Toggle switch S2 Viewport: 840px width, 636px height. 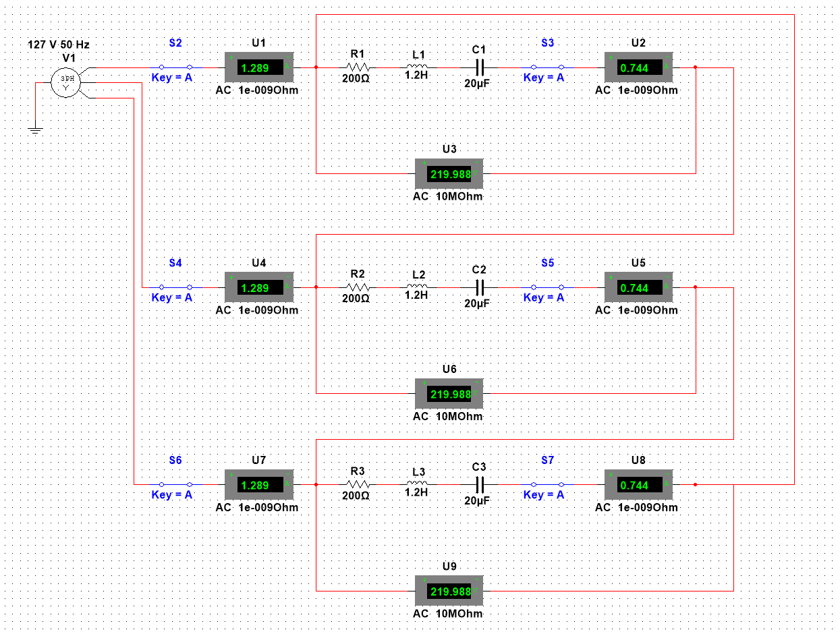coord(175,67)
